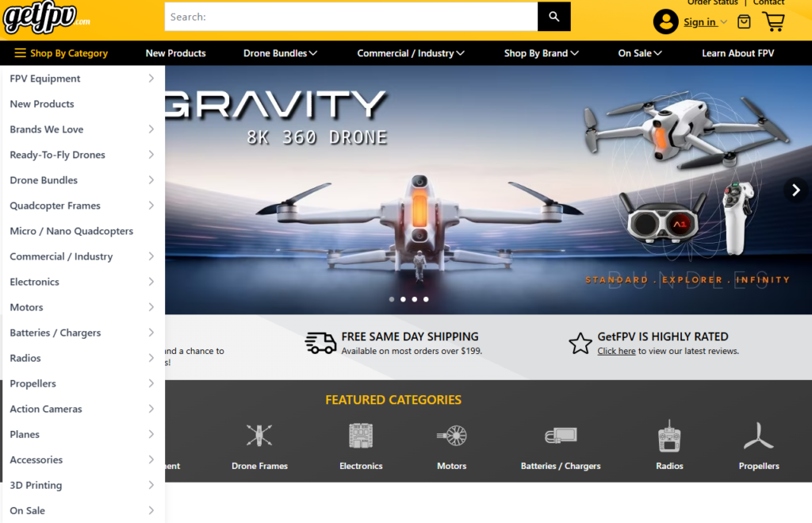Expand the Drone Bundles dropdown
The width and height of the screenshot is (812, 523).
point(279,53)
